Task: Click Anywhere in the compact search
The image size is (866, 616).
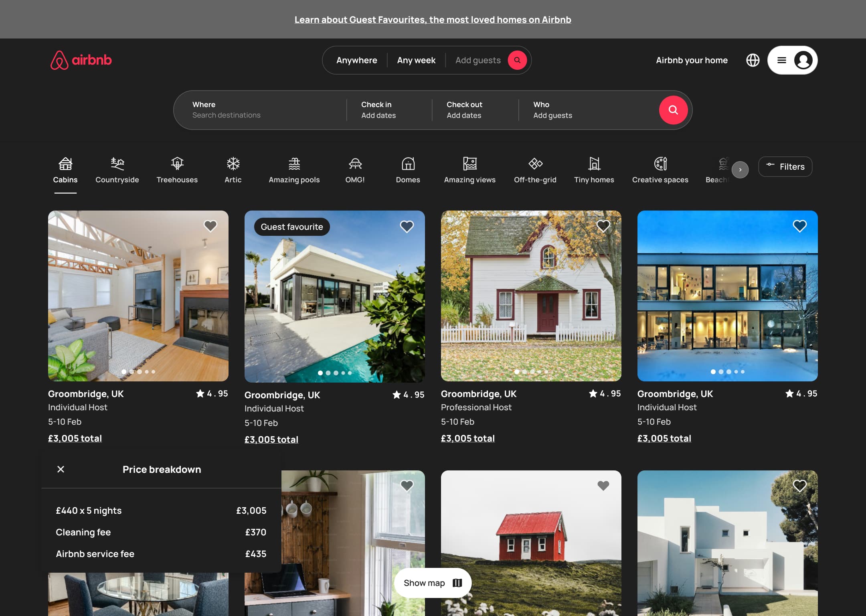Action: [x=356, y=60]
